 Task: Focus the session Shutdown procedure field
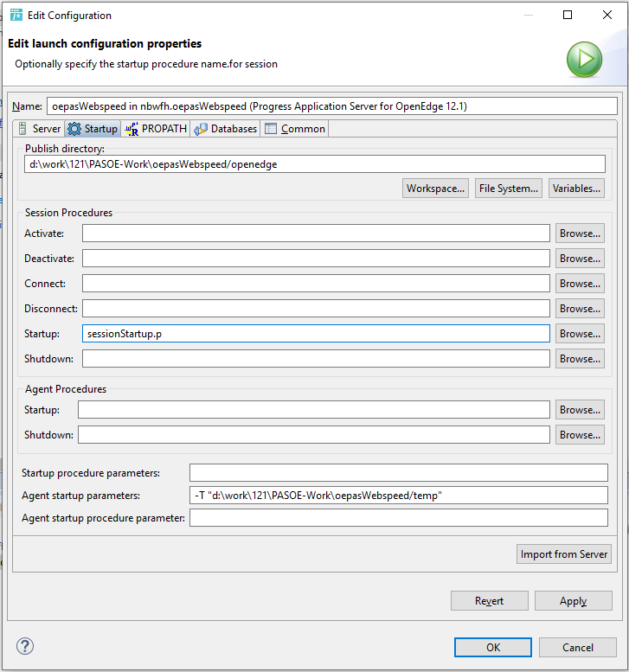pyautogui.click(x=316, y=359)
